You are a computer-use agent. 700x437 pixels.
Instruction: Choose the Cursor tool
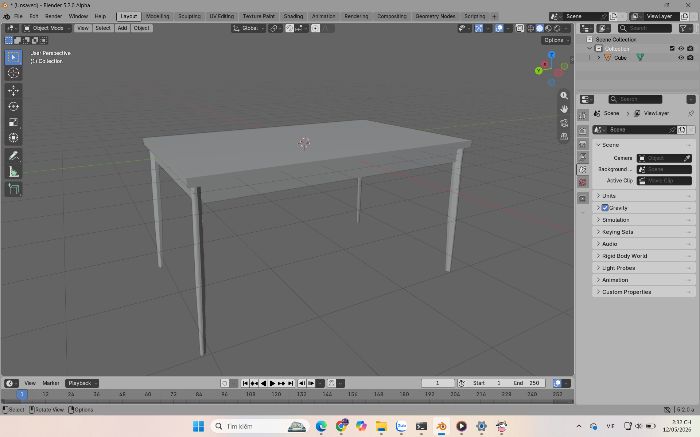[13, 73]
